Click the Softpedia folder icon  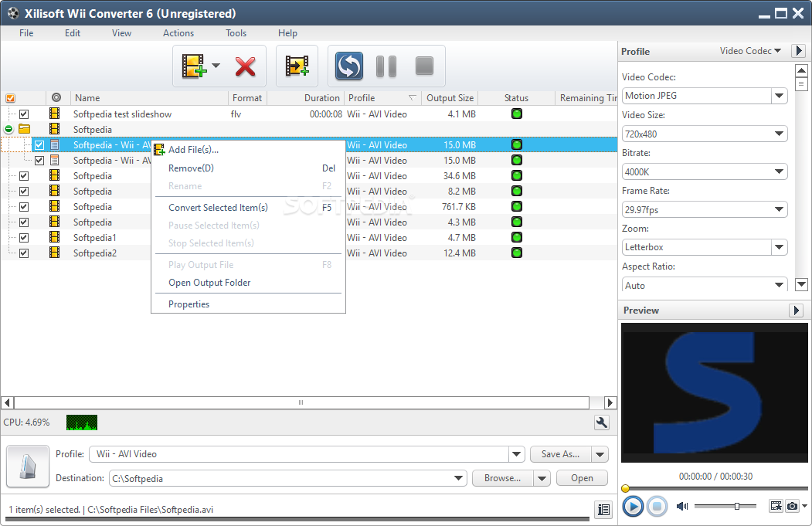(x=25, y=128)
